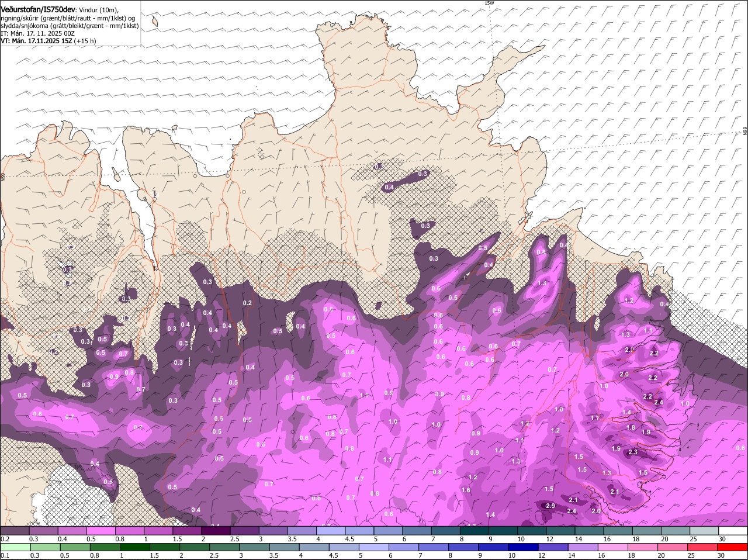Screen dimensions: 748x560
Task: Click the 4.5 label in top legend row
Action: [x=349, y=539]
